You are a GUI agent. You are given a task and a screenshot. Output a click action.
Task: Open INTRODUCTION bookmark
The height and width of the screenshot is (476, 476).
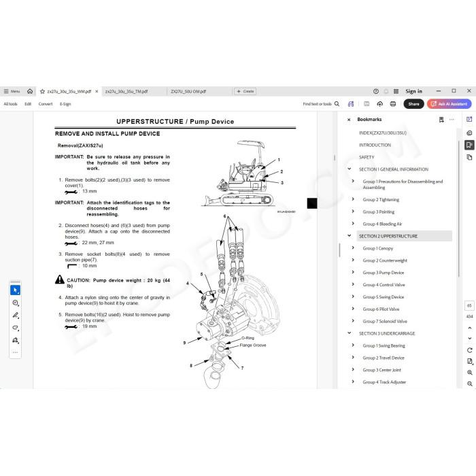click(375, 145)
